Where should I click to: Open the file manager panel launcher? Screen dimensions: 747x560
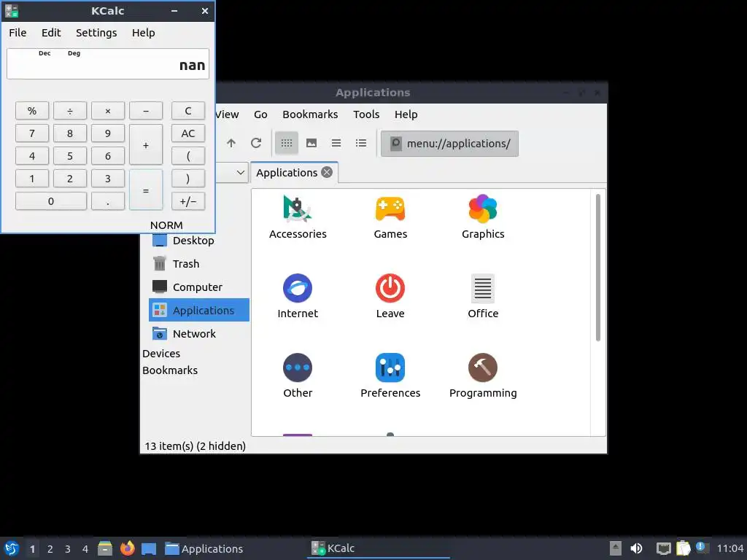(x=105, y=548)
